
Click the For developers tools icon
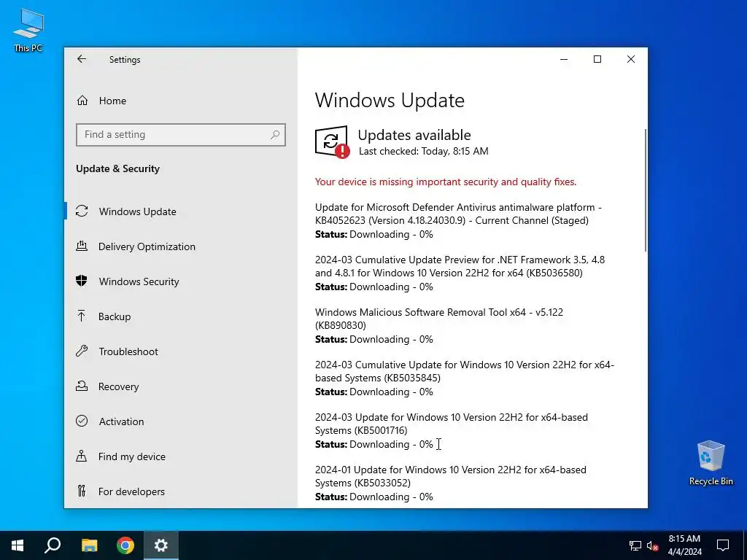(x=82, y=491)
